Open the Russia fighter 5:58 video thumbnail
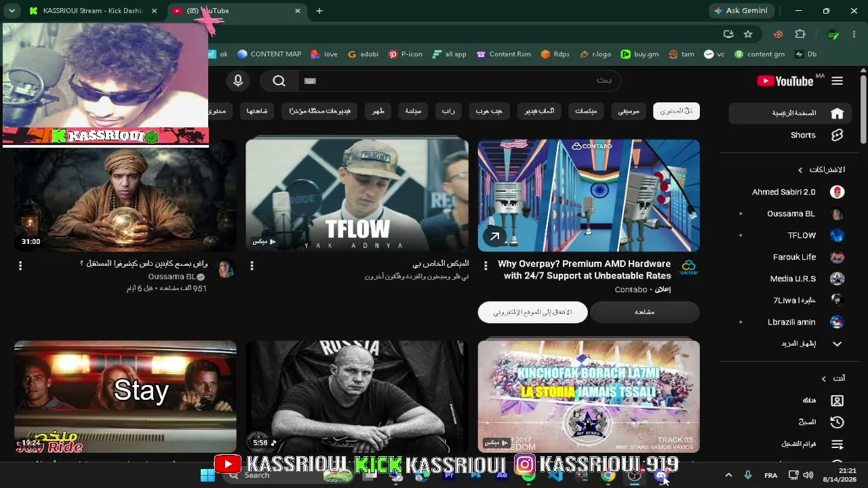 [357, 397]
